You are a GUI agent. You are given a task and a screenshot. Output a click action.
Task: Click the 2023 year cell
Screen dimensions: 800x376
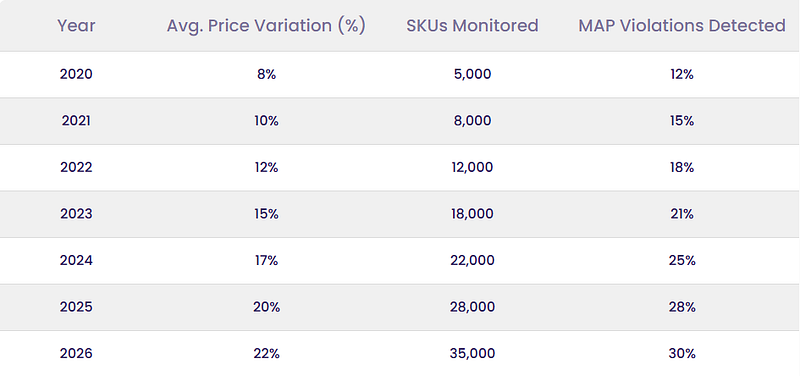pos(76,214)
